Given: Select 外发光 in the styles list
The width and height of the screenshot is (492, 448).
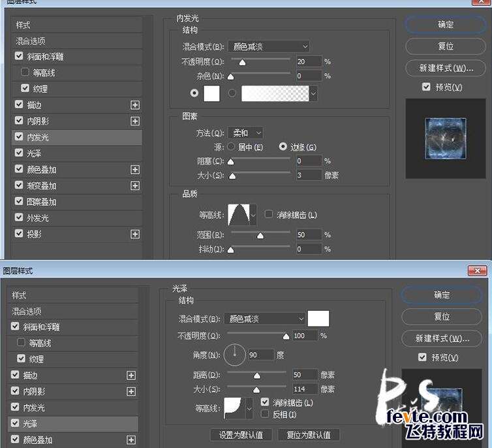Looking at the screenshot, I should [38, 218].
